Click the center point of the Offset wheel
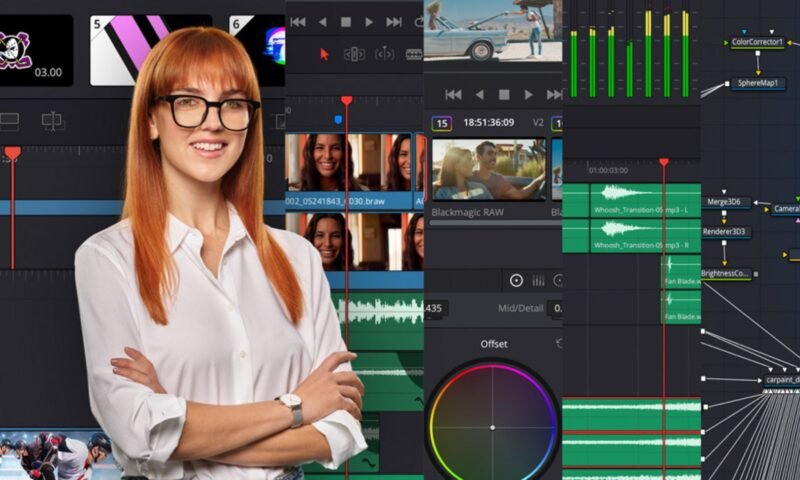The image size is (800, 480). point(492,427)
